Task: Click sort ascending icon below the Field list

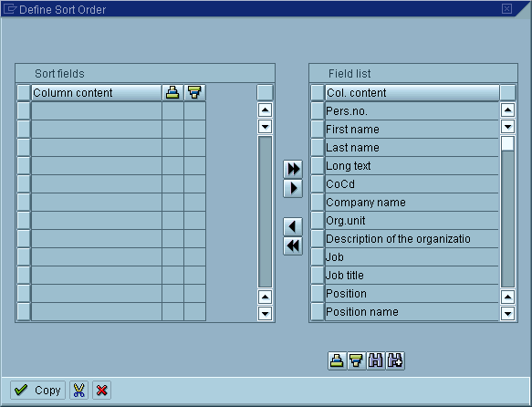Action: coord(337,360)
